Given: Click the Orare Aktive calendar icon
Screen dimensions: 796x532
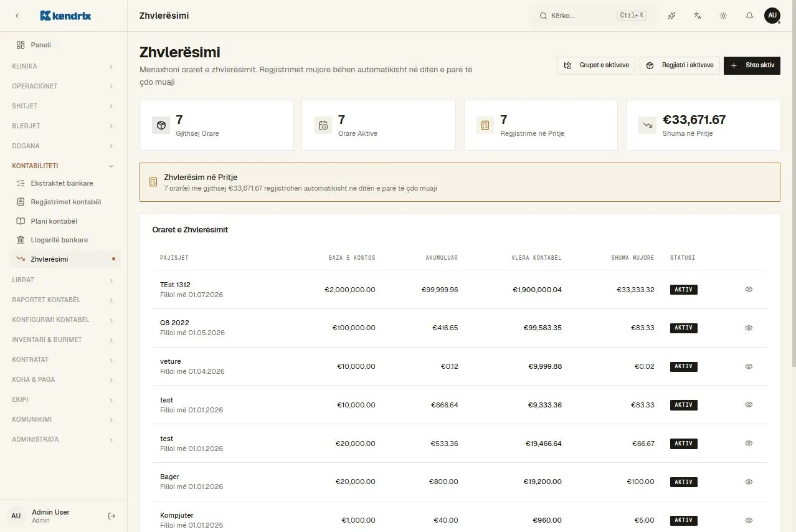Looking at the screenshot, I should coord(323,125).
